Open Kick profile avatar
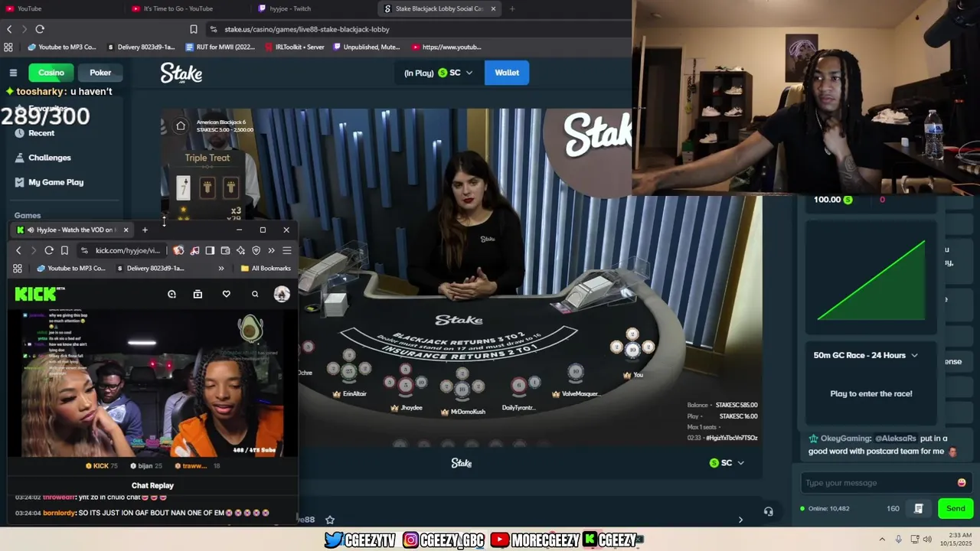 (x=282, y=294)
